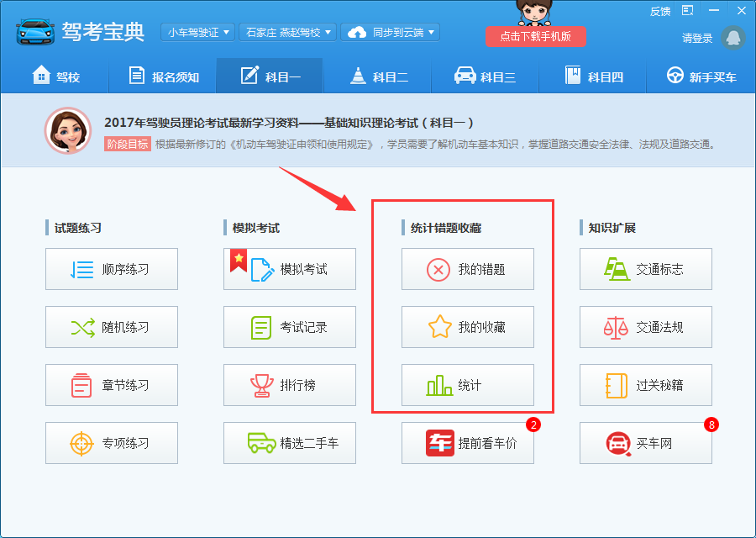Screen dimensions: 756x538
Task: Click the scales icon 交通法规
Action: [x=616, y=328]
